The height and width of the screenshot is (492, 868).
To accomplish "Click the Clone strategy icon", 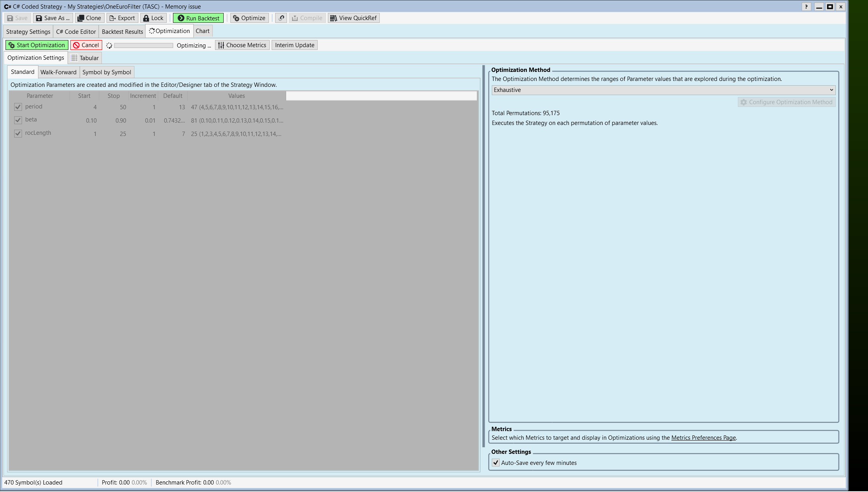I will pos(81,18).
